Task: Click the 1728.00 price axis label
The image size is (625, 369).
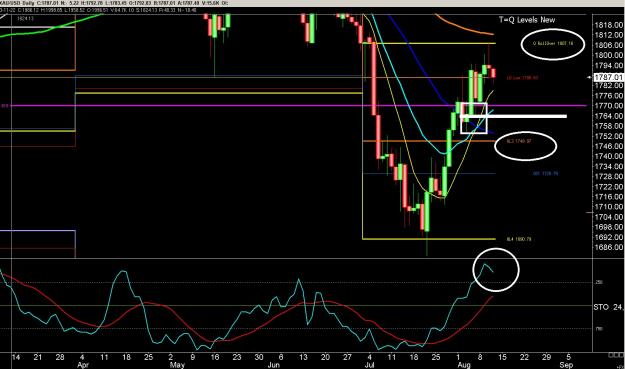Action: [x=608, y=177]
